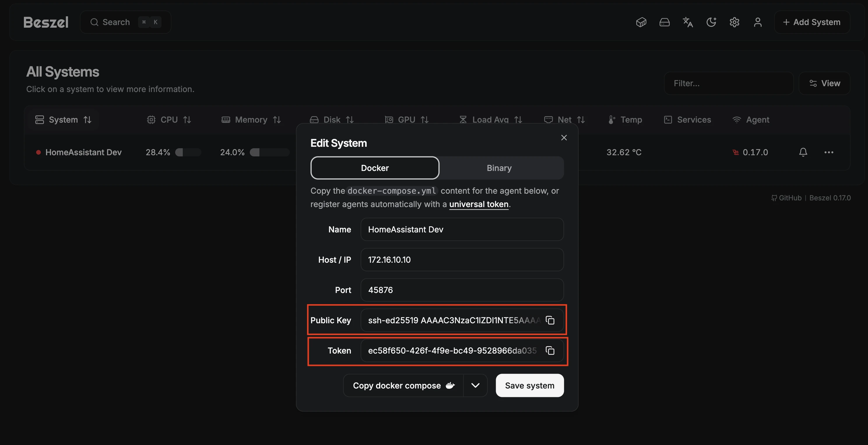Viewport: 868px width, 445px height.
Task: Open alerts bell for HomeAssistant Dev
Action: 803,153
